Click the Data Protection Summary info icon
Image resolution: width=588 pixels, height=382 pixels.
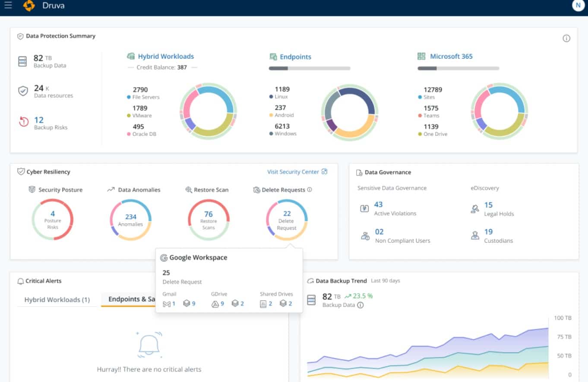(x=566, y=38)
